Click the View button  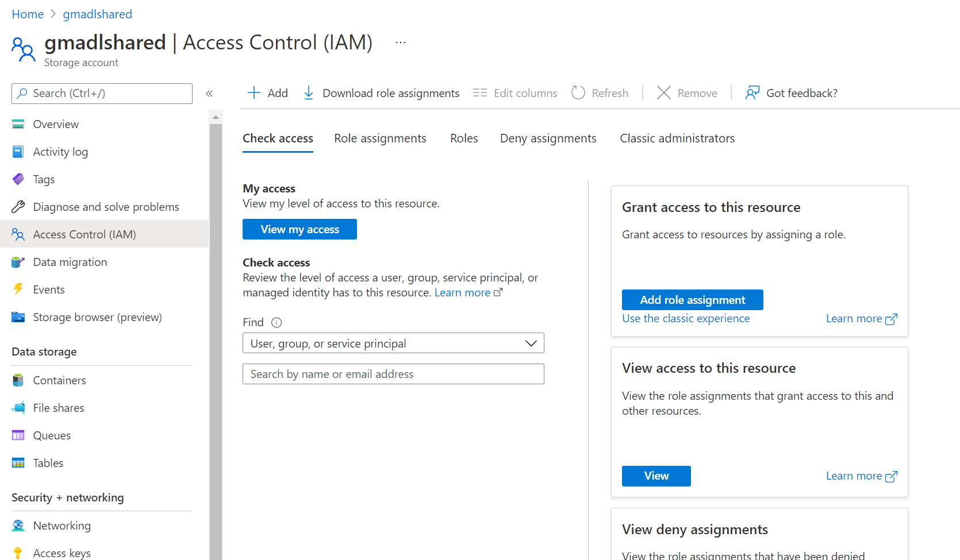tap(656, 476)
